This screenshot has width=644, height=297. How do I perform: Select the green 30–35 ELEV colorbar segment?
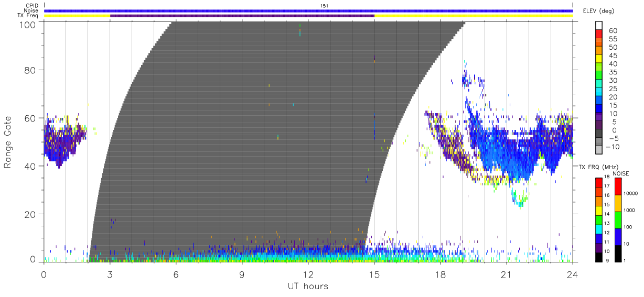click(598, 75)
